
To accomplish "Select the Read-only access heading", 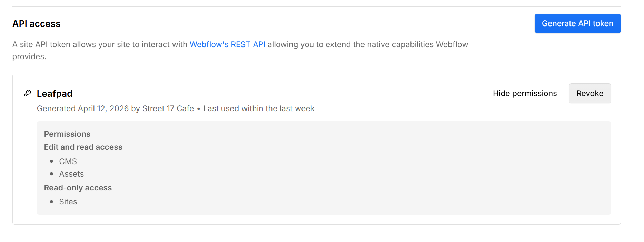I will [x=78, y=188].
